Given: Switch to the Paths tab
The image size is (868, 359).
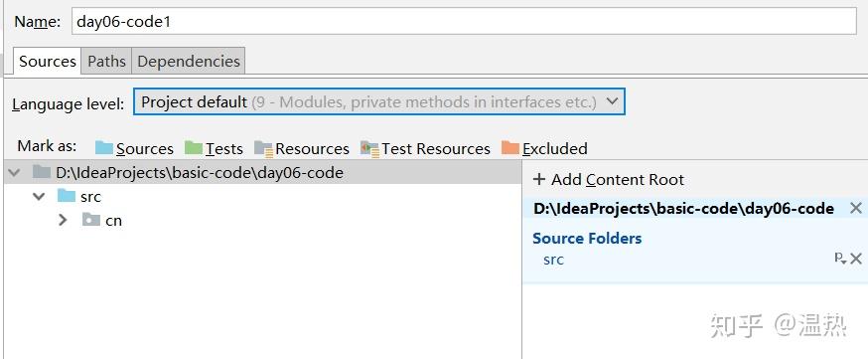Looking at the screenshot, I should pos(106,61).
